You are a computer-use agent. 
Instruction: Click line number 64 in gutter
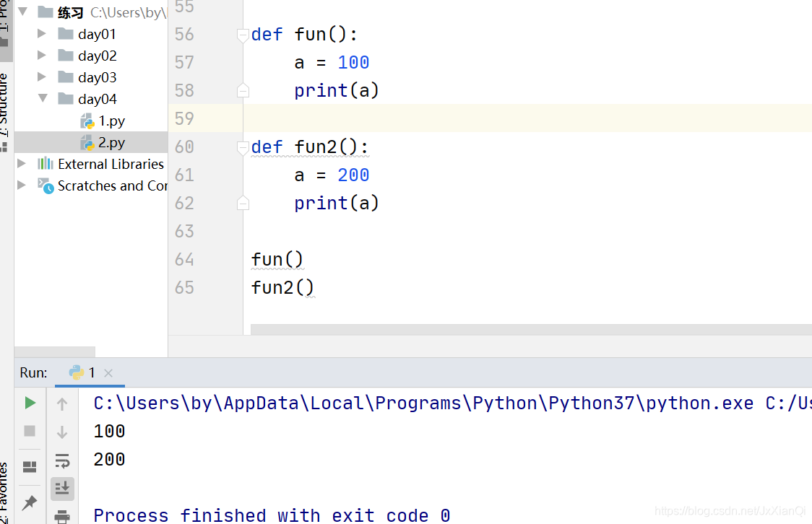(x=184, y=259)
